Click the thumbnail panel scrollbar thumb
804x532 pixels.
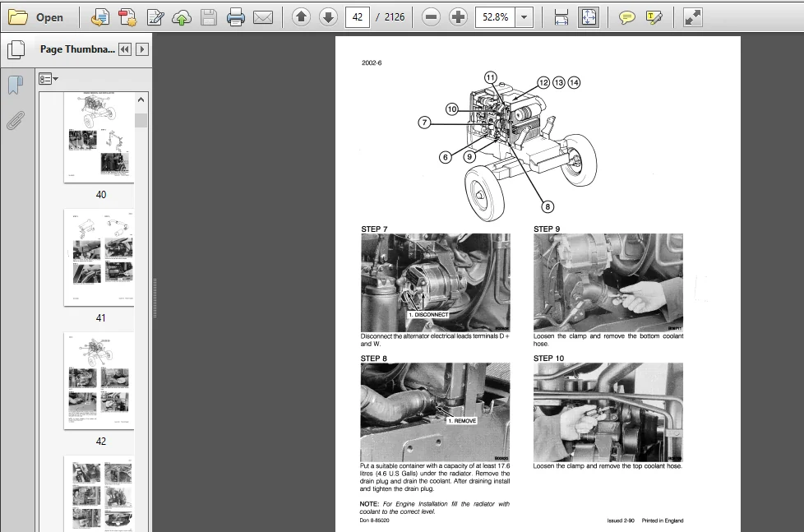coord(141,120)
